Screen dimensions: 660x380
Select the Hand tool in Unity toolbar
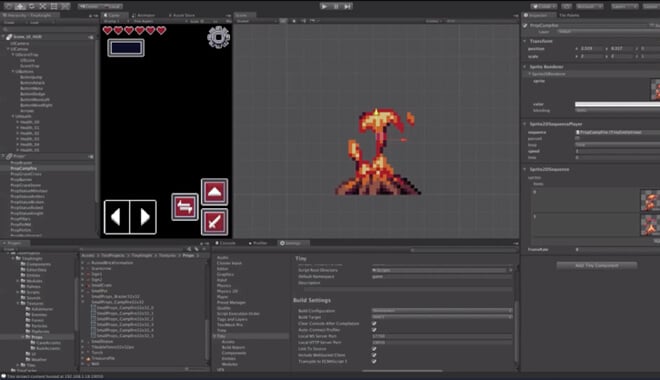point(9,6)
